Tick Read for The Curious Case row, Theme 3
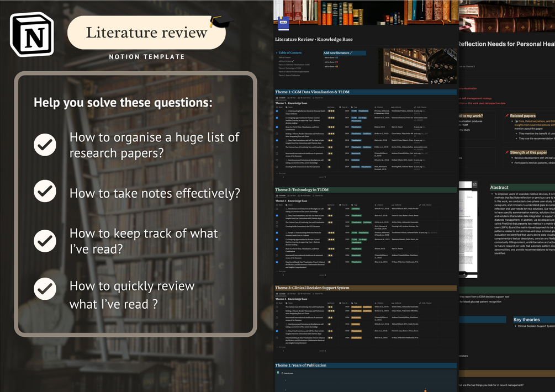 tap(277, 307)
